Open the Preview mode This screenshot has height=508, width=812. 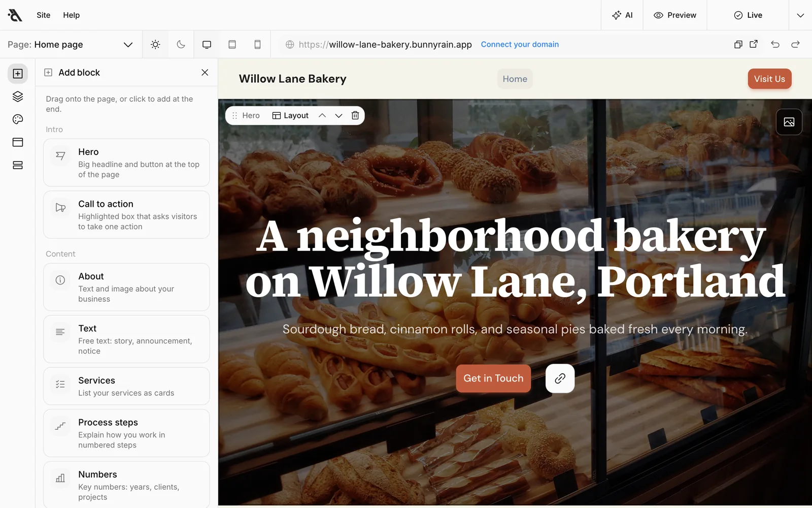675,15
